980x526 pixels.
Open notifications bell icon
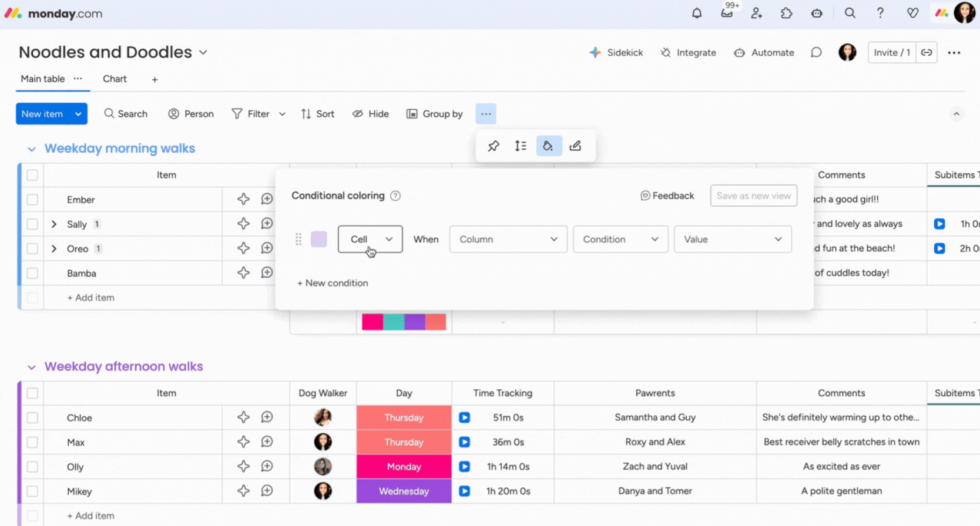pos(697,13)
